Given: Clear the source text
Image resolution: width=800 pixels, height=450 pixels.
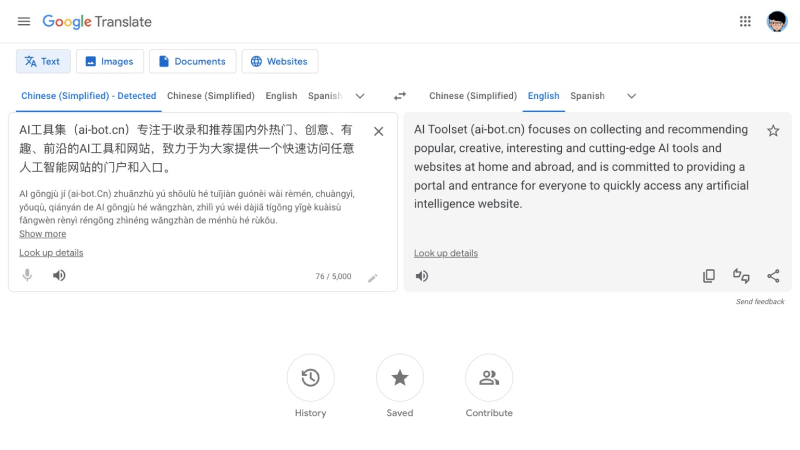Looking at the screenshot, I should click(378, 132).
